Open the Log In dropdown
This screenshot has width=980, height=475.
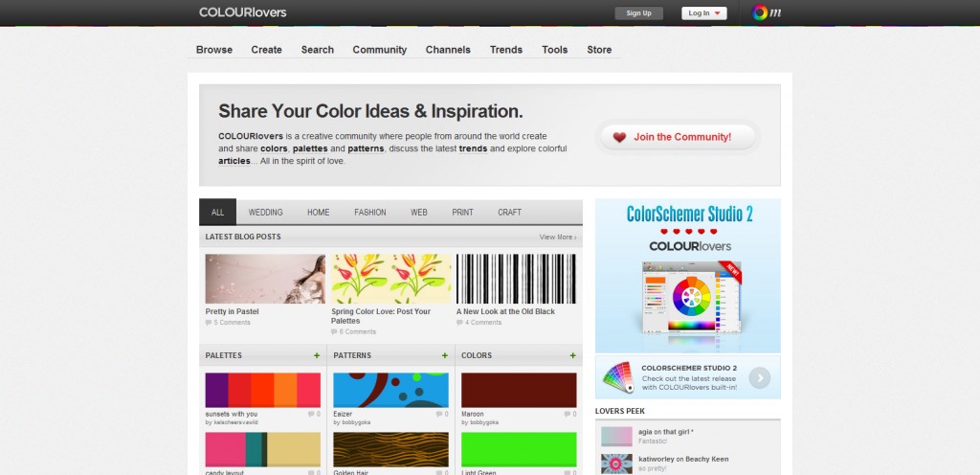703,13
